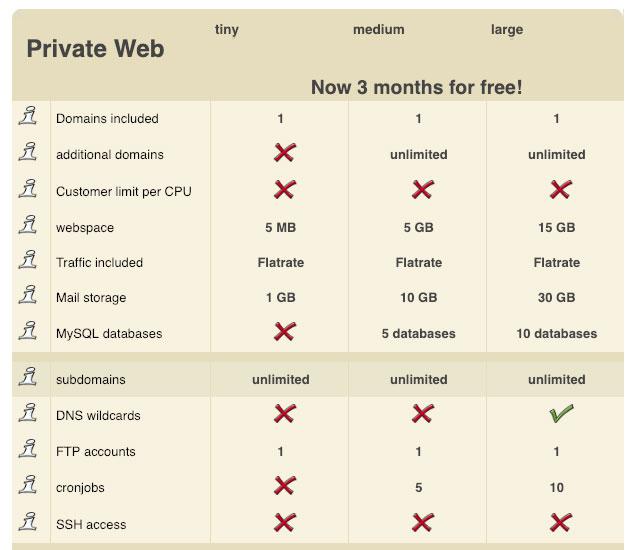Viewport: 637px width, 550px height.
Task: Select the tiny plan column header
Action: click(227, 30)
